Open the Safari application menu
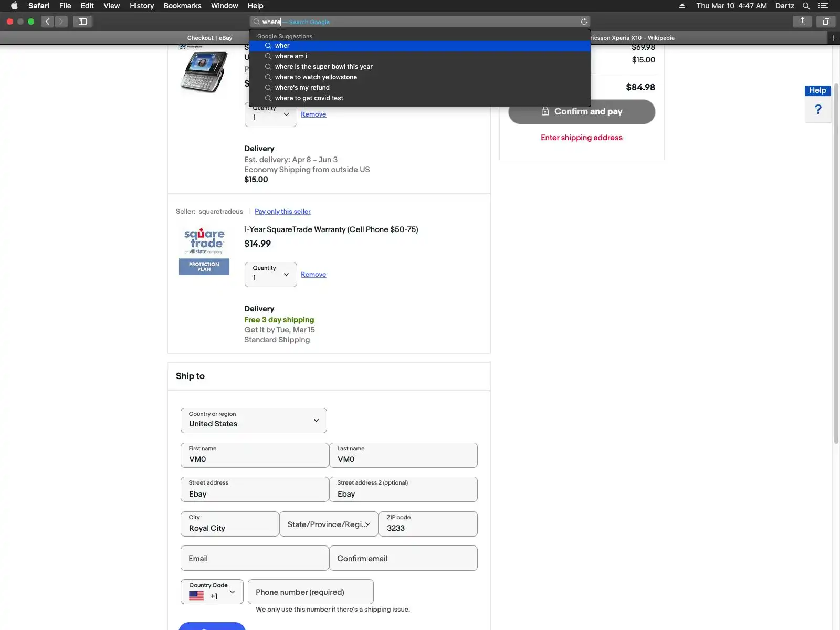This screenshot has height=630, width=840. [x=39, y=6]
